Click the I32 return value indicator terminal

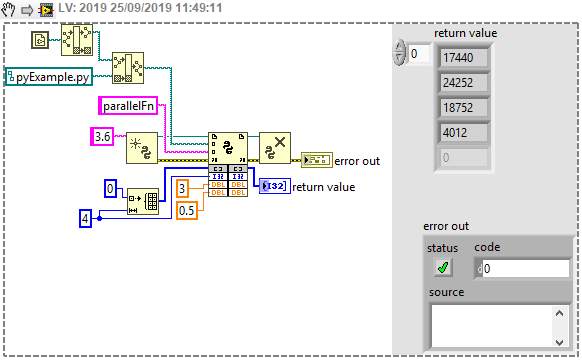[275, 186]
